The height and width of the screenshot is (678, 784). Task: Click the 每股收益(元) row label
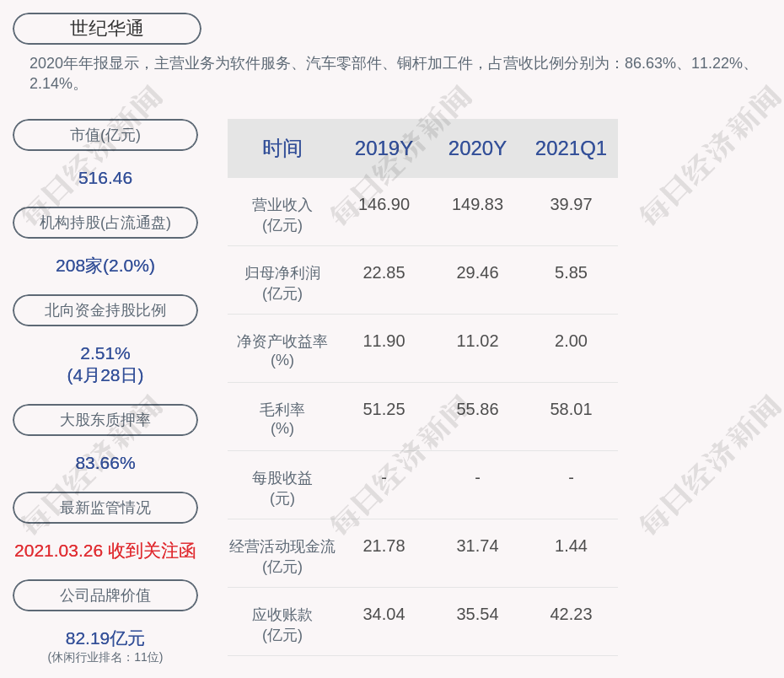click(x=282, y=488)
